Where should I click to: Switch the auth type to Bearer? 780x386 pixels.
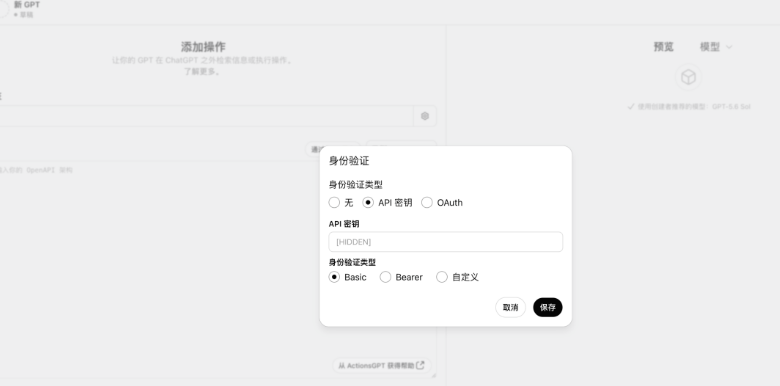pyautogui.click(x=401, y=277)
